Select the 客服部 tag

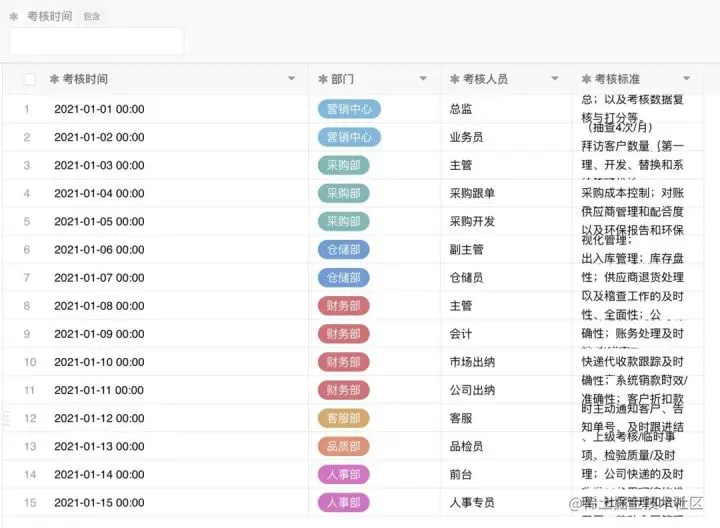coord(343,418)
